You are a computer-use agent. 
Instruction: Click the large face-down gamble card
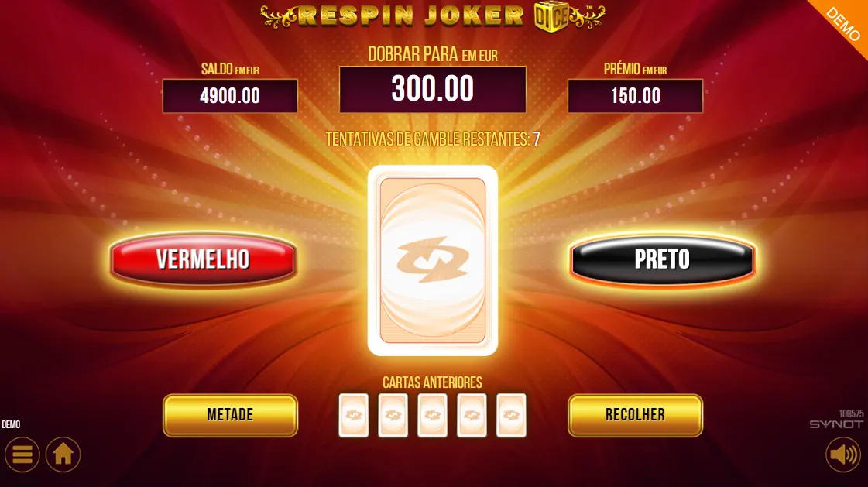(x=433, y=260)
